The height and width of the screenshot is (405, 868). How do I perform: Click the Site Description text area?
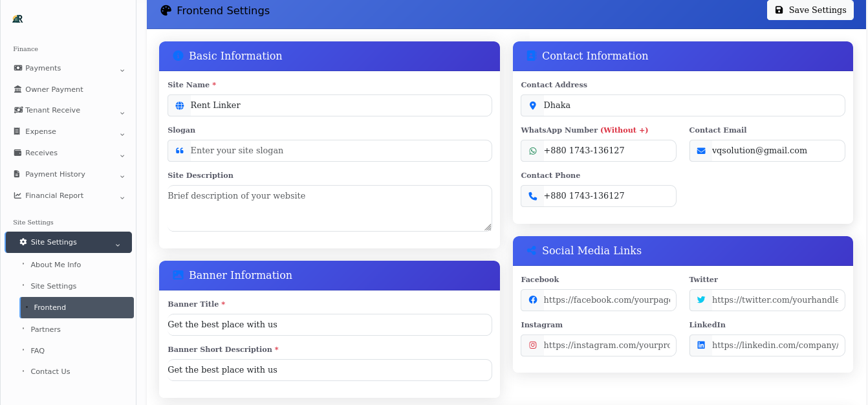329,207
